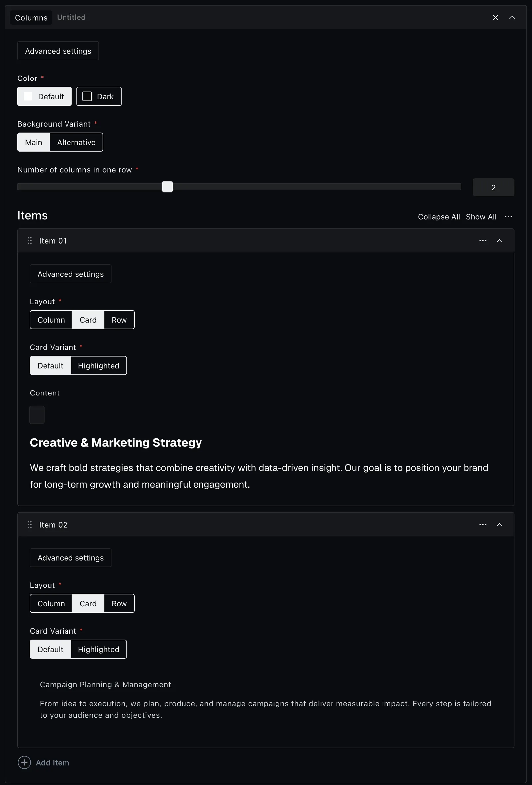Choose the Card layout in Item 01
This screenshot has height=785, width=532.
pyautogui.click(x=88, y=320)
